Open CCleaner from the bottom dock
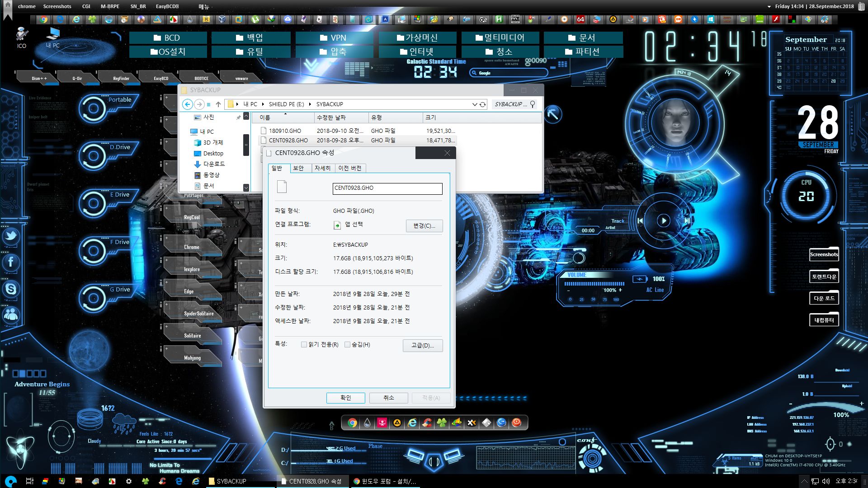Image resolution: width=868 pixels, height=488 pixels. pos(427,423)
